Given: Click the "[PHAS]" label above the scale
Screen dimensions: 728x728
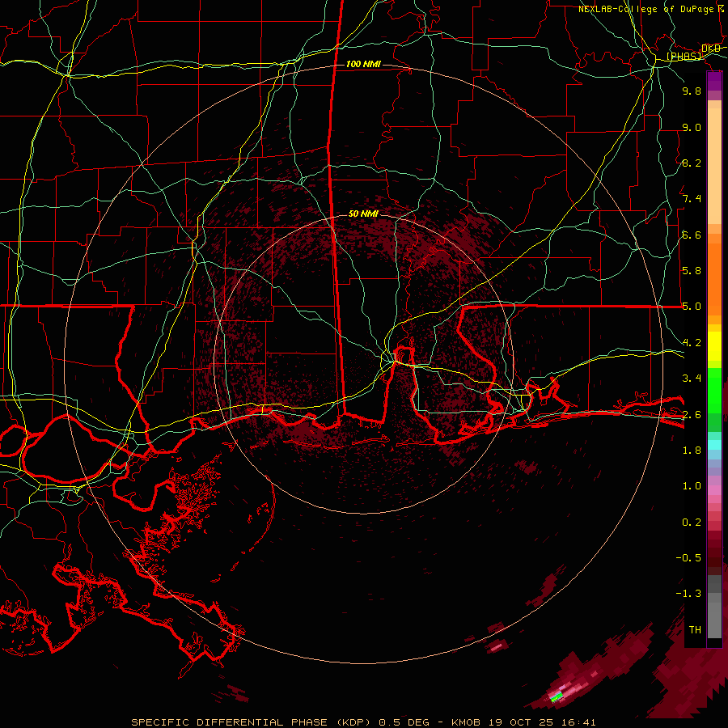Looking at the screenshot, I should (x=684, y=56).
